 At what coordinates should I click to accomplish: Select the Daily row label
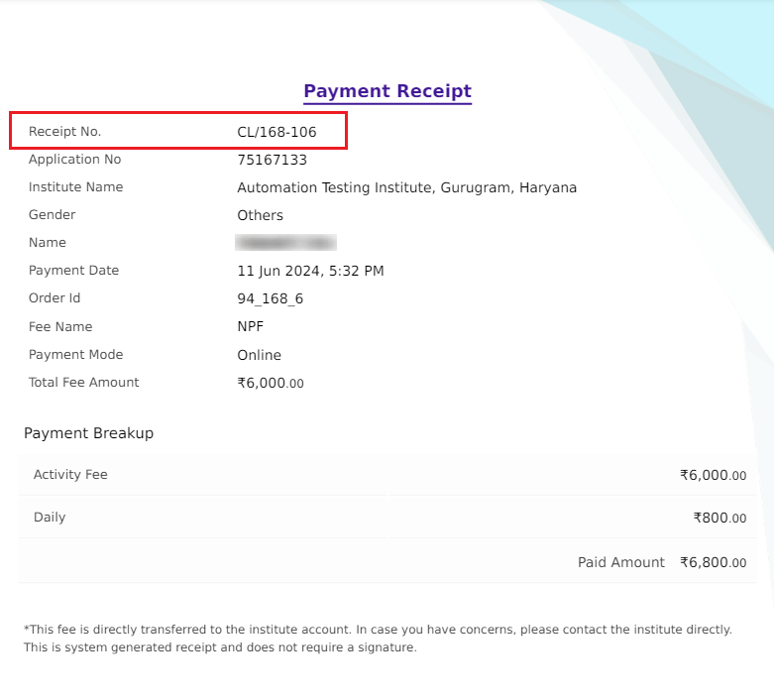(x=50, y=518)
